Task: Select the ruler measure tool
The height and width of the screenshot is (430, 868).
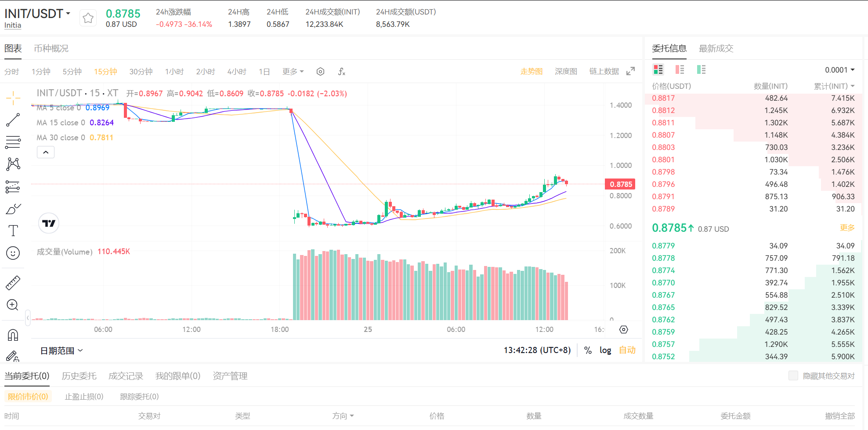Action: click(13, 283)
